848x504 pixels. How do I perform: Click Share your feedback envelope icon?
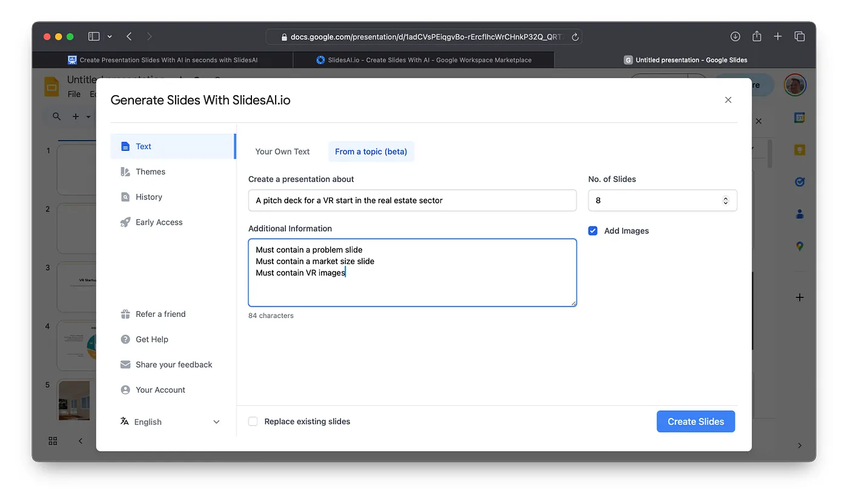pyautogui.click(x=125, y=365)
